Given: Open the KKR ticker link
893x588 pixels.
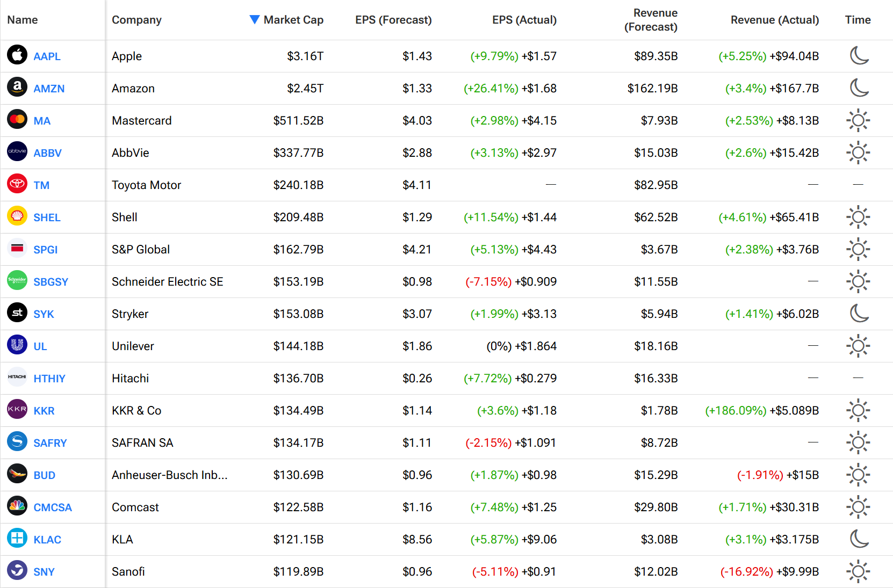Looking at the screenshot, I should (x=44, y=411).
